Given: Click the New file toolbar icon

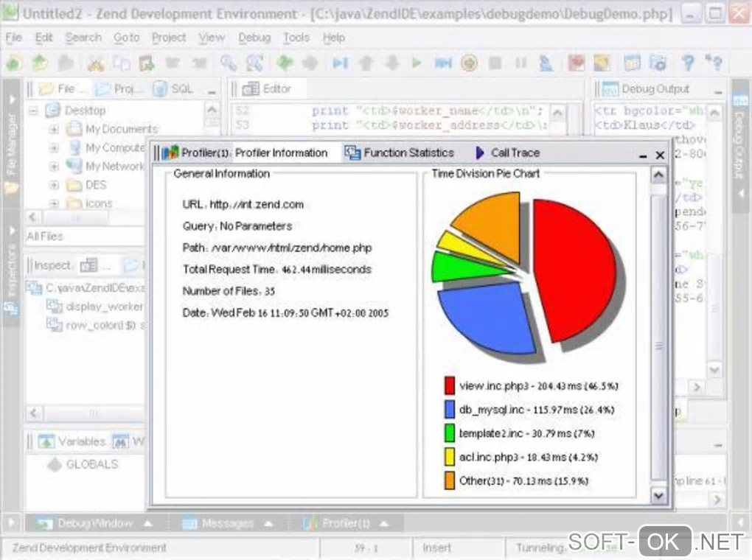Looking at the screenshot, I should point(13,63).
